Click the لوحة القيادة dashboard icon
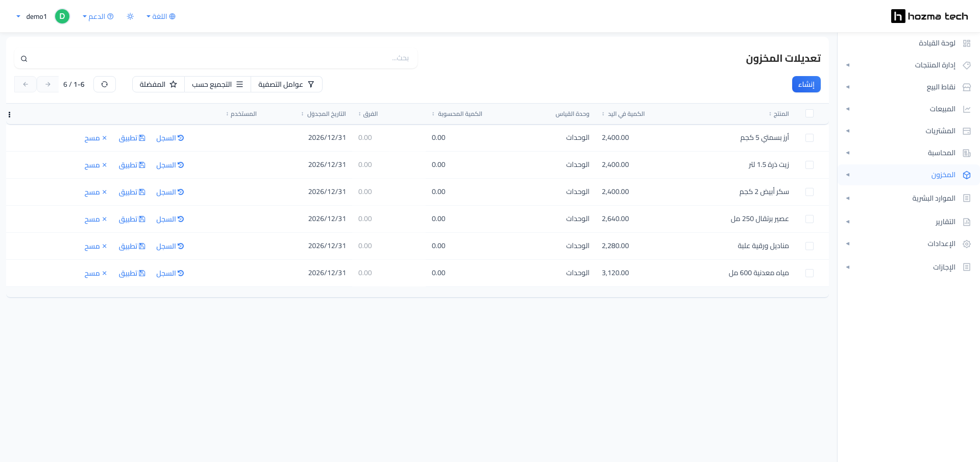Viewport: 980px width, 462px height. (966, 43)
